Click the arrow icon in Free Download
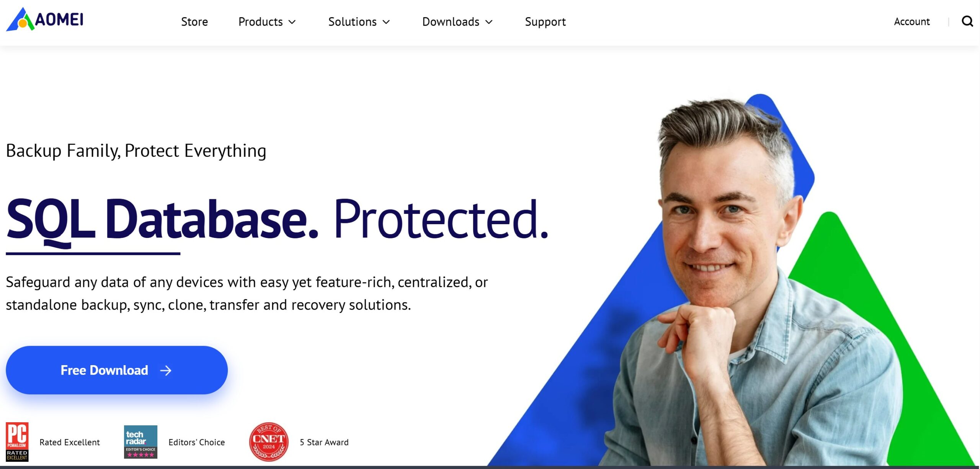Image resolution: width=980 pixels, height=469 pixels. pyautogui.click(x=166, y=371)
